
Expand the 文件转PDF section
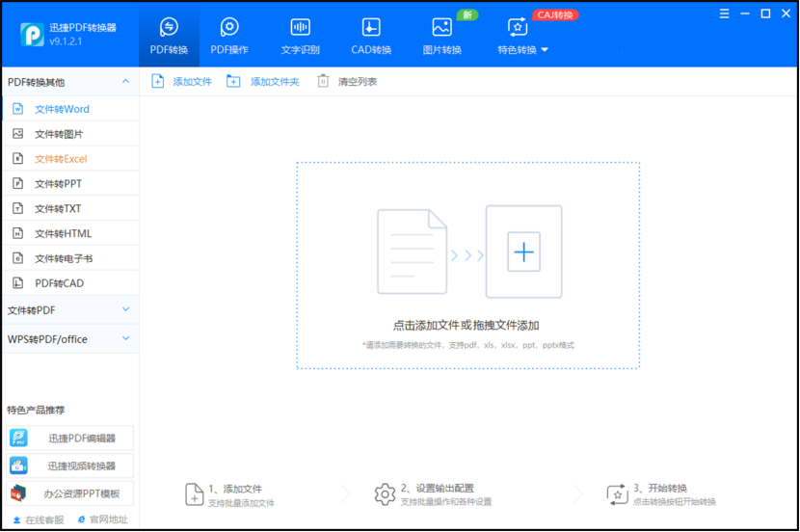point(125,309)
